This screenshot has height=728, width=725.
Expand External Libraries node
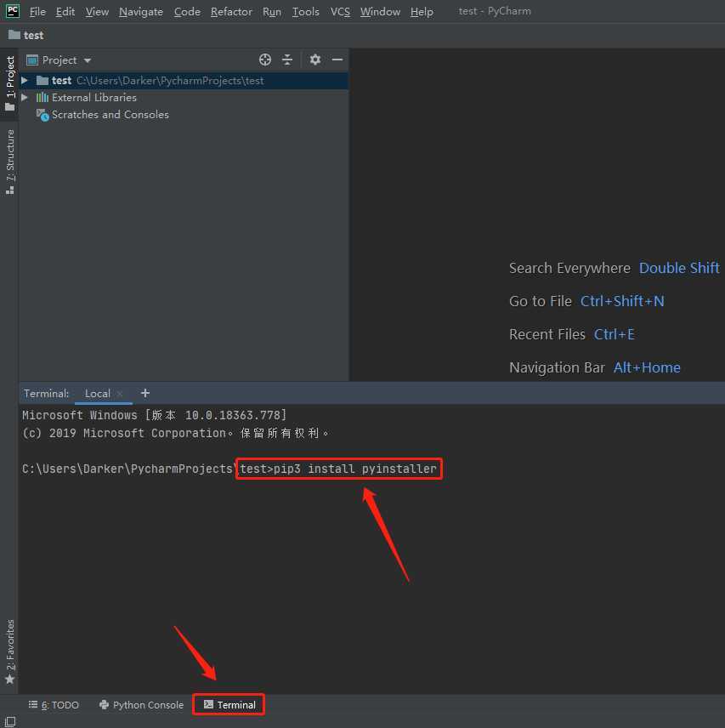tap(25, 98)
